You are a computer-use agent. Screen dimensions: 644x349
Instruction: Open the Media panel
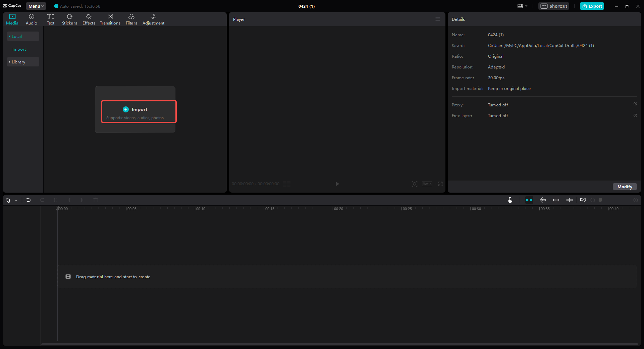click(12, 19)
